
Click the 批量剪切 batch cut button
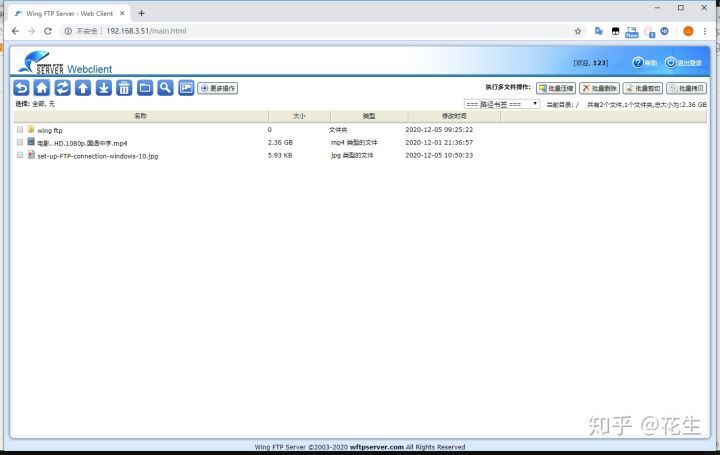pos(643,88)
